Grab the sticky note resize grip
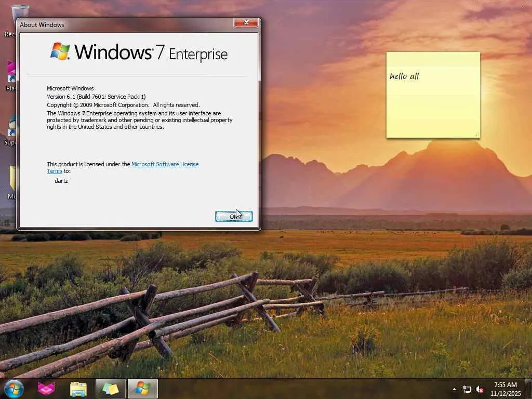Image resolution: width=532 pixels, height=399 pixels. pos(477,135)
